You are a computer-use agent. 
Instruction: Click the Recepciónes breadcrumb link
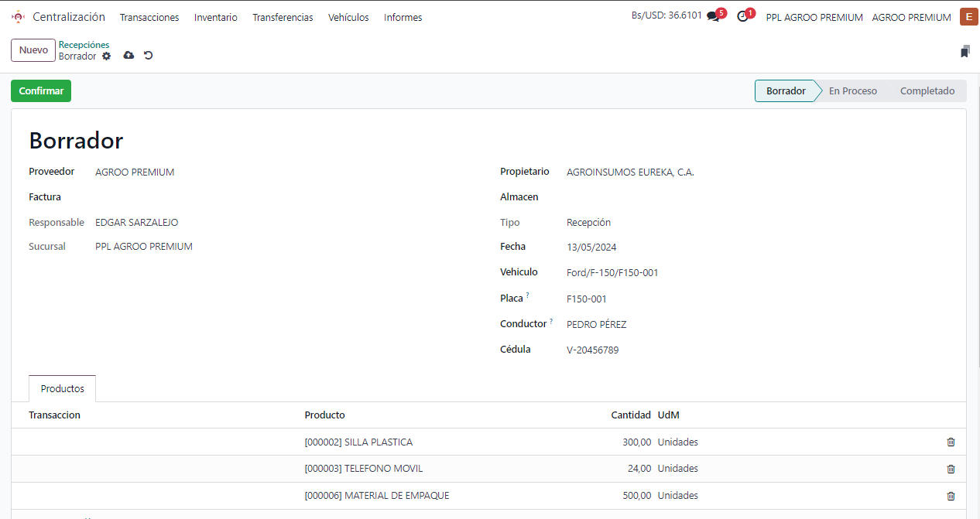84,45
